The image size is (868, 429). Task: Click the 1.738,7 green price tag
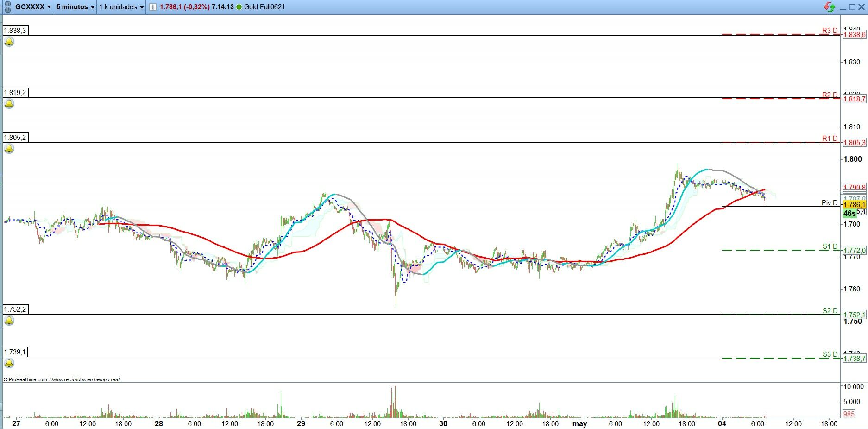coord(854,359)
